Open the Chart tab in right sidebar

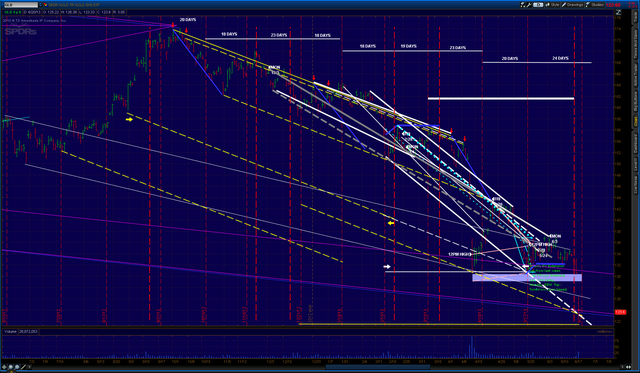(x=635, y=121)
